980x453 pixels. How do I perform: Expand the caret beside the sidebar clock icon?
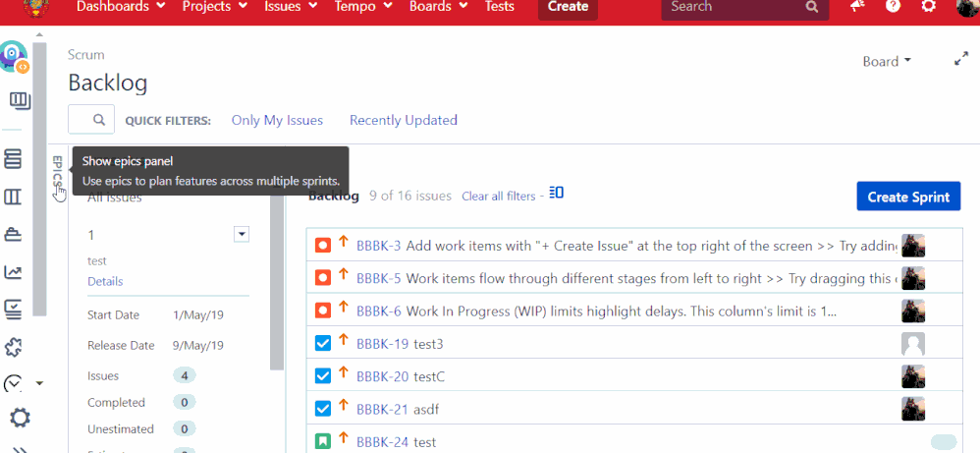tap(39, 383)
